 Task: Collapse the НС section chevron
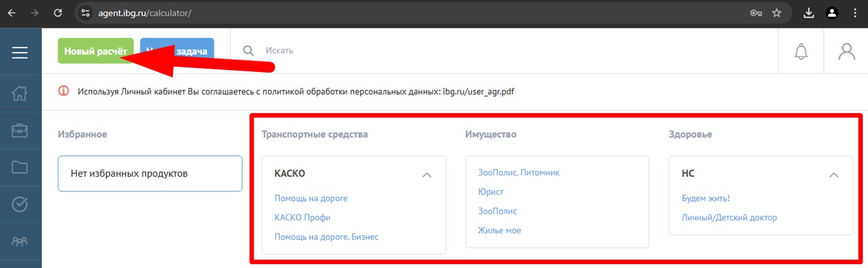point(833,175)
